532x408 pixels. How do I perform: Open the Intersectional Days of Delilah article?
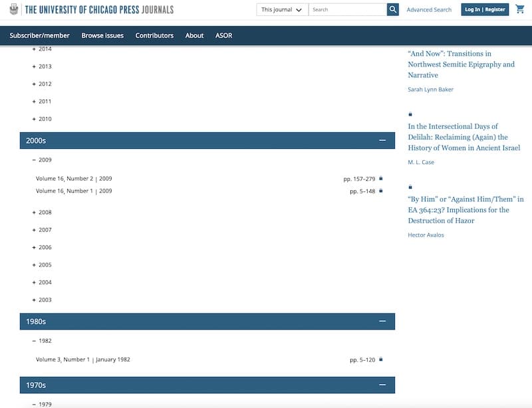[x=464, y=137]
